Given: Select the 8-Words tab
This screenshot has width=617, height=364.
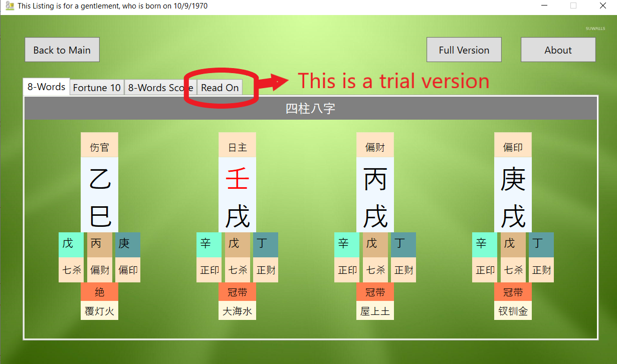Looking at the screenshot, I should pos(46,87).
